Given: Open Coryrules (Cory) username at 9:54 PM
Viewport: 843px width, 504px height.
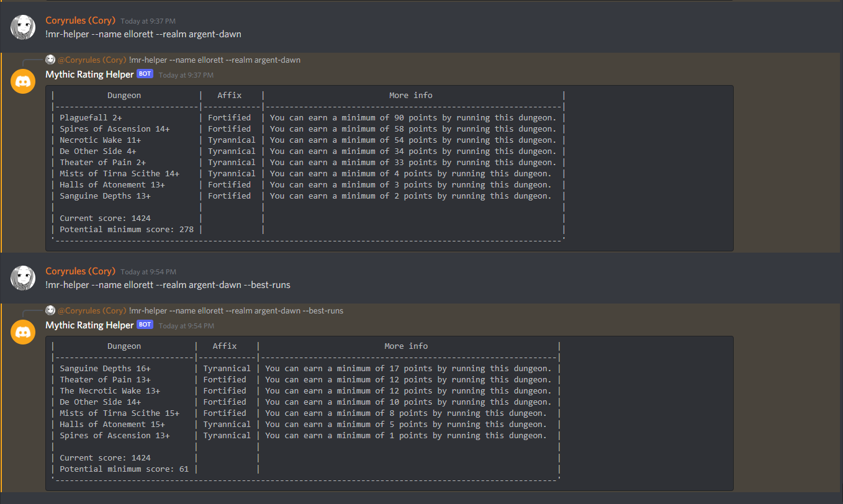Looking at the screenshot, I should pyautogui.click(x=81, y=271).
